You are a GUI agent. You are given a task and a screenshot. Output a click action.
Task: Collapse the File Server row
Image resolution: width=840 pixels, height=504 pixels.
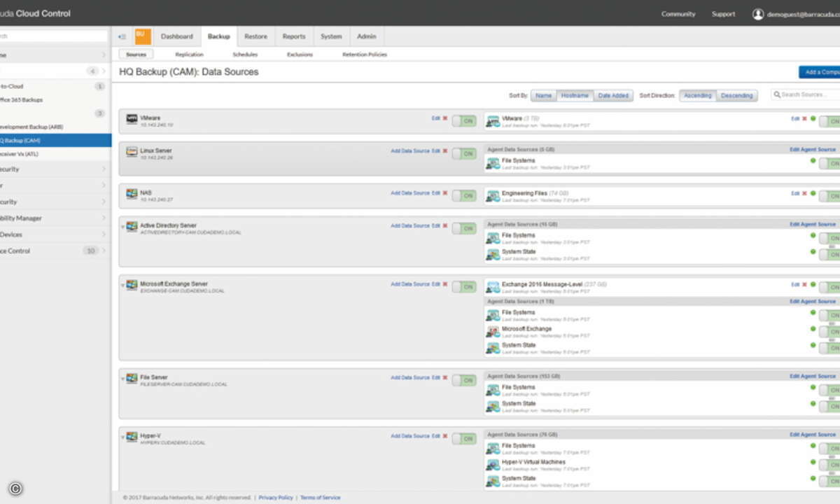[x=122, y=379]
